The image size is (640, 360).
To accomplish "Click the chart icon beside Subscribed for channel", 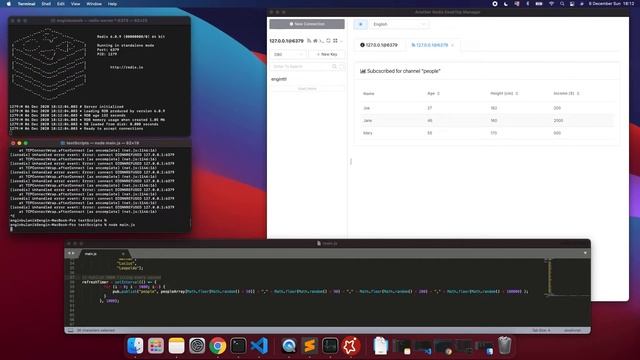I will [362, 71].
